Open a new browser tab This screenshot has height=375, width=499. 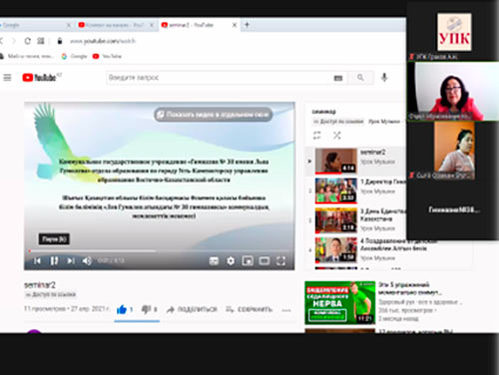point(247,25)
